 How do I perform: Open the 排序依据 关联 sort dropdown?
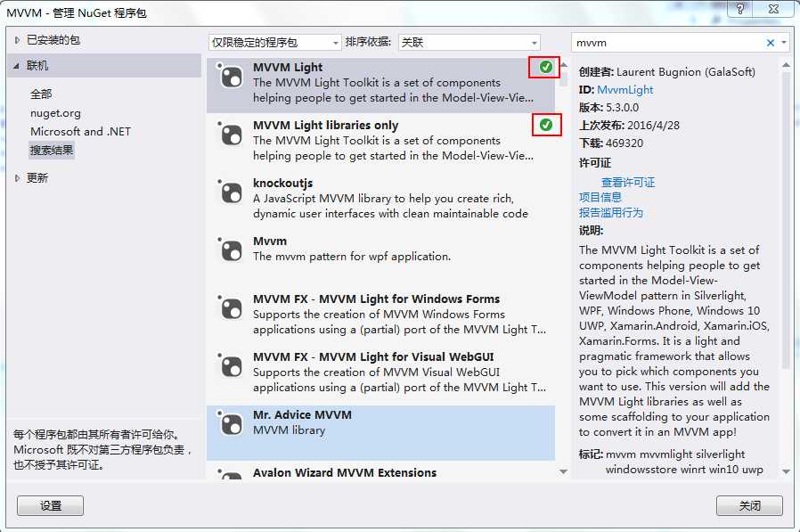469,43
